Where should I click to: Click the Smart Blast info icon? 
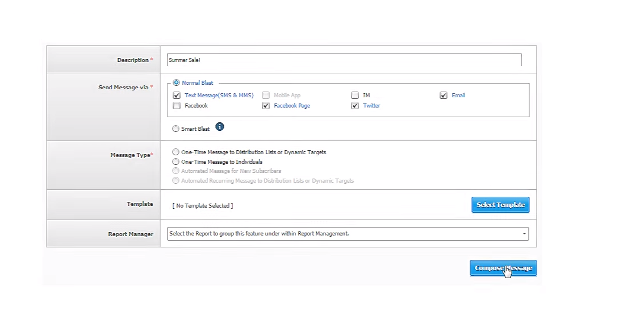pos(220,127)
